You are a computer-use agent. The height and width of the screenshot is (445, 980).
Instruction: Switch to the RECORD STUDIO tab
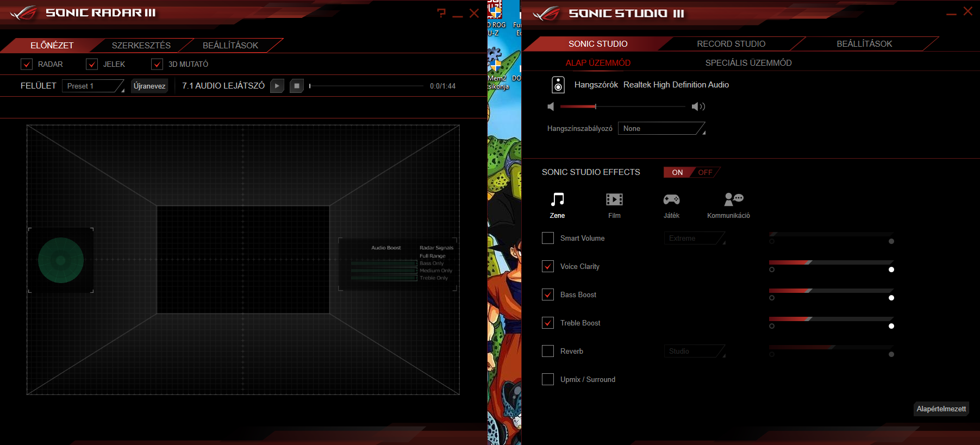pyautogui.click(x=731, y=43)
